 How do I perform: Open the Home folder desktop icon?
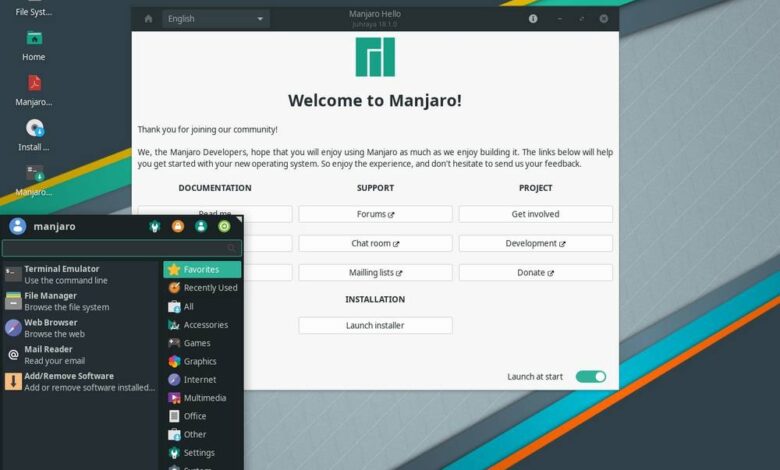coord(34,45)
